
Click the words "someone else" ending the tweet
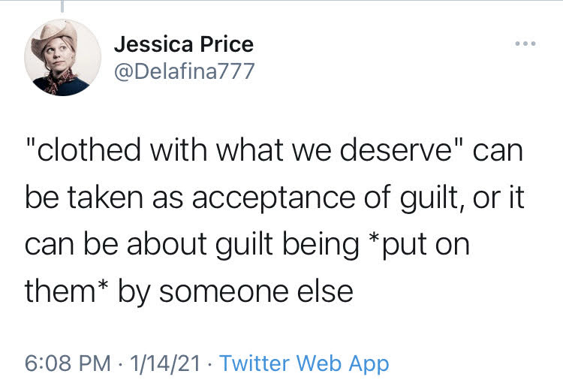tap(256, 291)
